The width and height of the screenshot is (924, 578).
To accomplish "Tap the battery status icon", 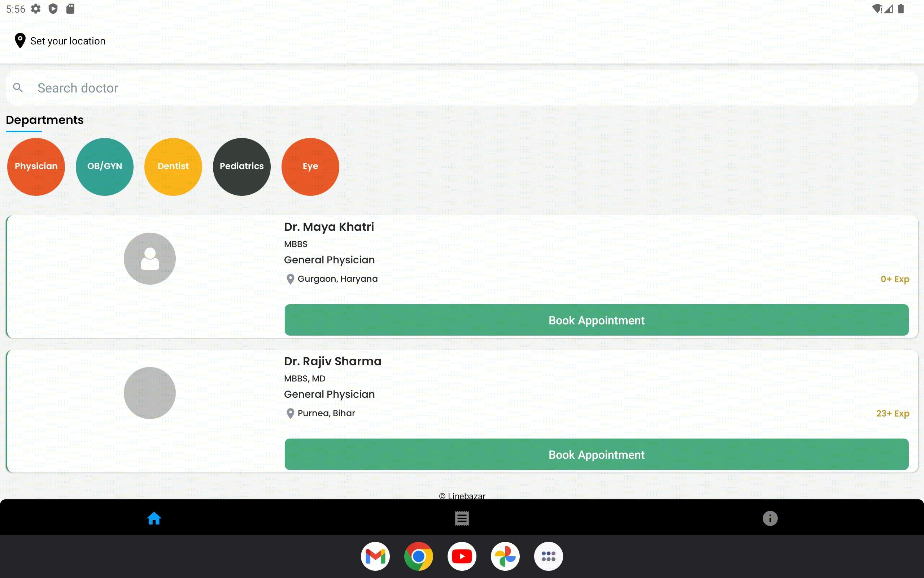I will [901, 9].
